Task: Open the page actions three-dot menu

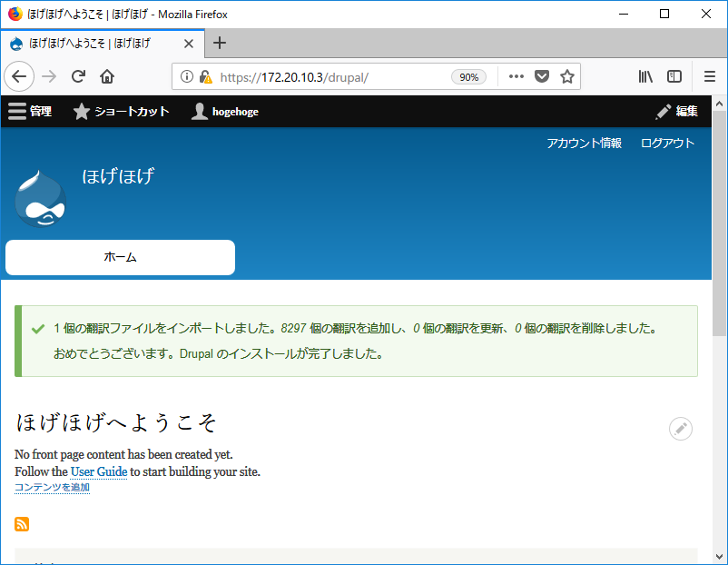Action: pos(516,76)
